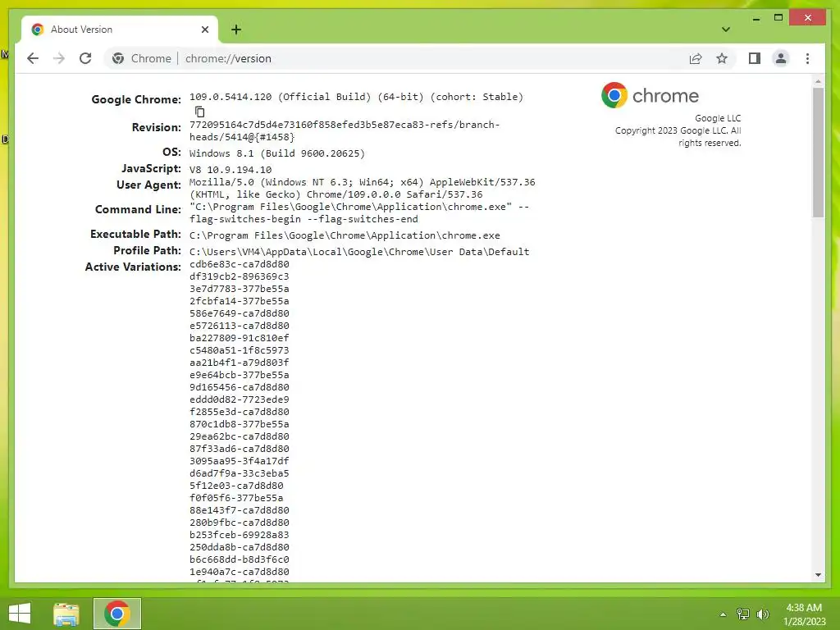The width and height of the screenshot is (840, 630).
Task: Click the JavaScript value V8 10.9.194.10
Action: click(x=231, y=169)
